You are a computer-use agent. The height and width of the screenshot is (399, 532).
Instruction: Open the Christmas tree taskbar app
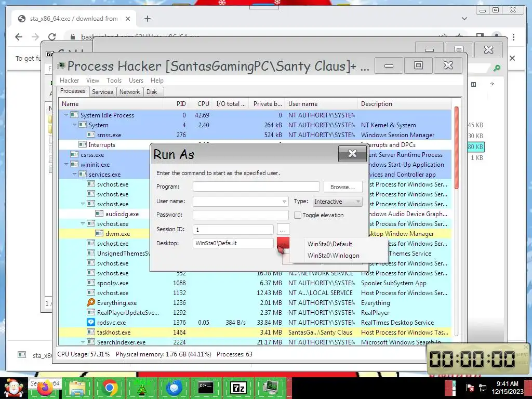pos(142,388)
